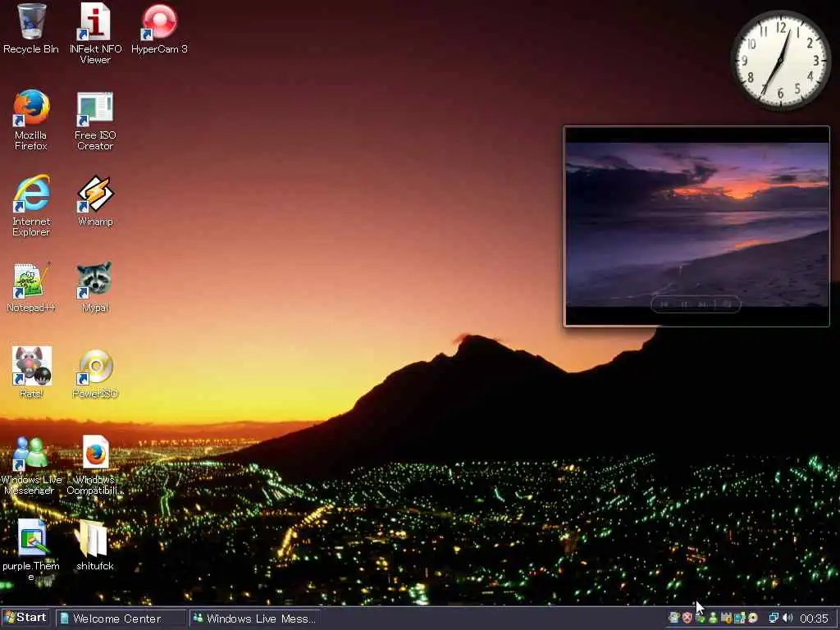This screenshot has height=630, width=840.
Task: Click the 00:35 taskbar clock
Action: [815, 619]
